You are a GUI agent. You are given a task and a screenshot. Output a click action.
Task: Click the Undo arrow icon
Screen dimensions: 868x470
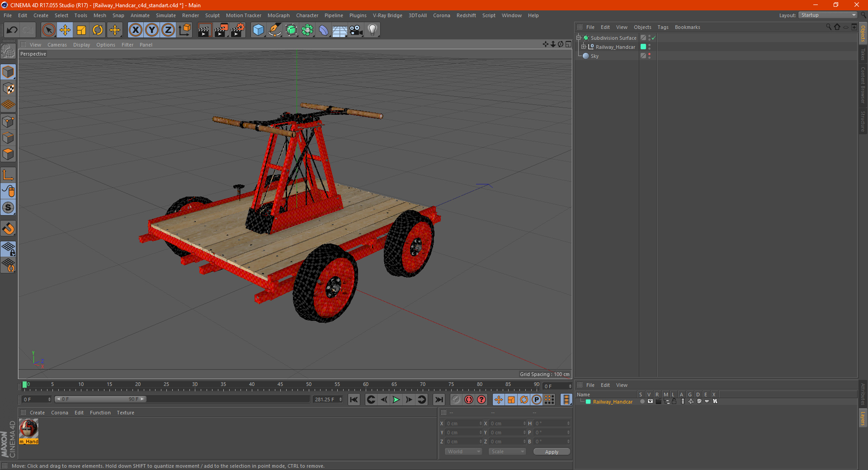tap(12, 30)
